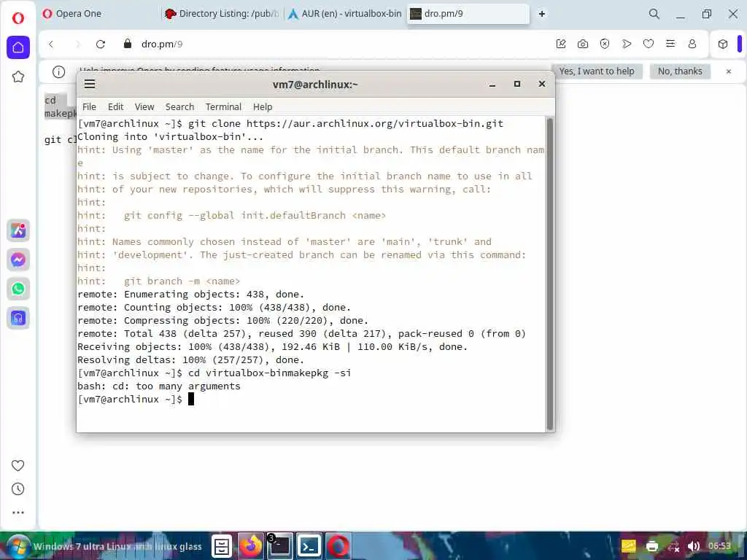Click the 'git config --global init.defaultBranch' hint
747x560 pixels.
255,215
